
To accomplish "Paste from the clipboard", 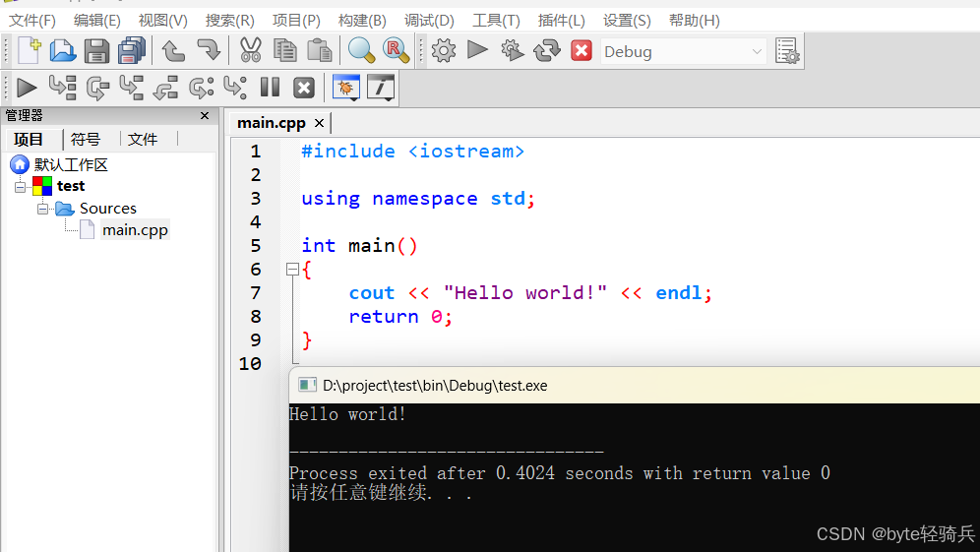I will tap(320, 50).
